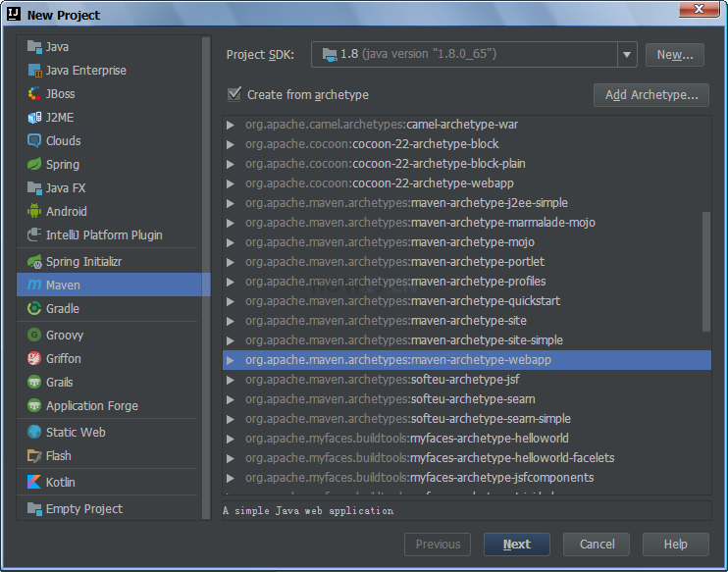Select myfaces-archetype-jsfcomponents row
The image size is (728, 572).
pos(467,478)
